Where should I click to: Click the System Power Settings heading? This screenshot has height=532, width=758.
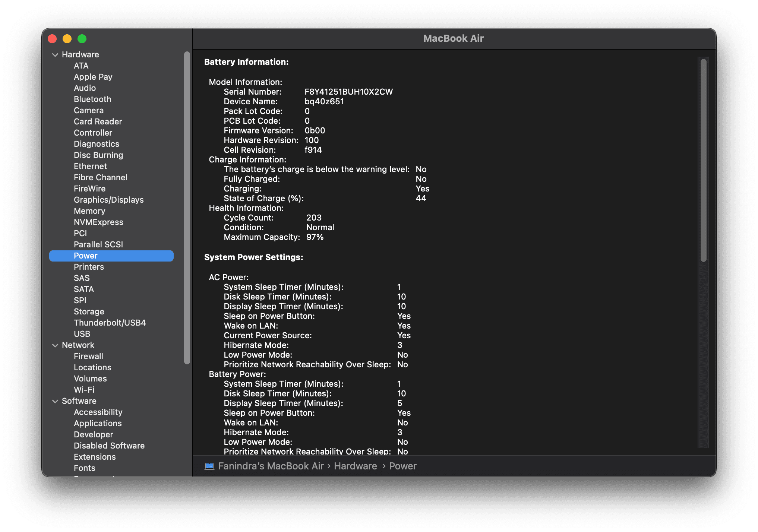point(253,257)
